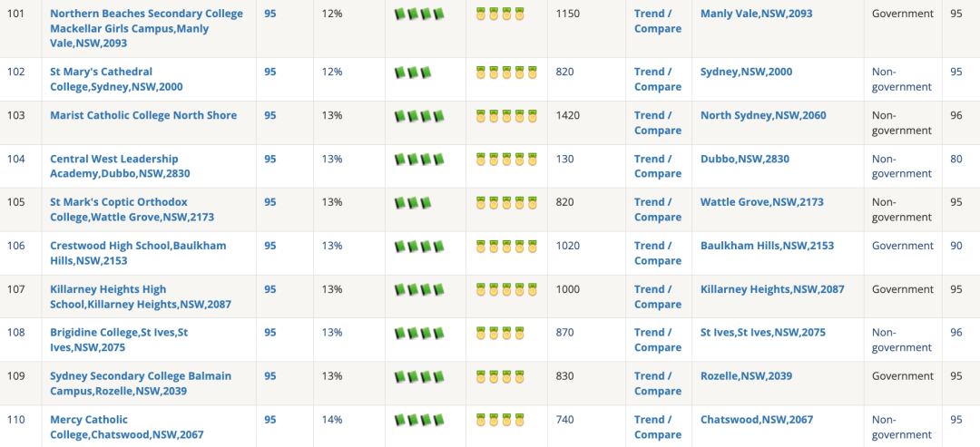Click score 95 for St Mary's Cathedral
This screenshot has width=980, height=447.
270,72
